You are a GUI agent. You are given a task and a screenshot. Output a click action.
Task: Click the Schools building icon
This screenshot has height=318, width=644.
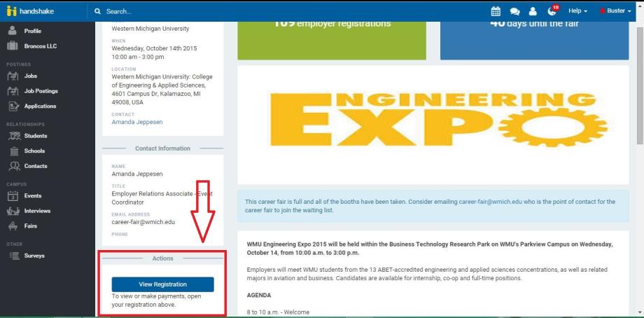[x=15, y=151]
